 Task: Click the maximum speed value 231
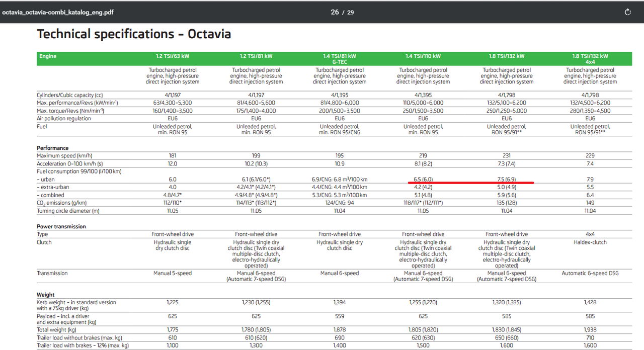(x=507, y=156)
